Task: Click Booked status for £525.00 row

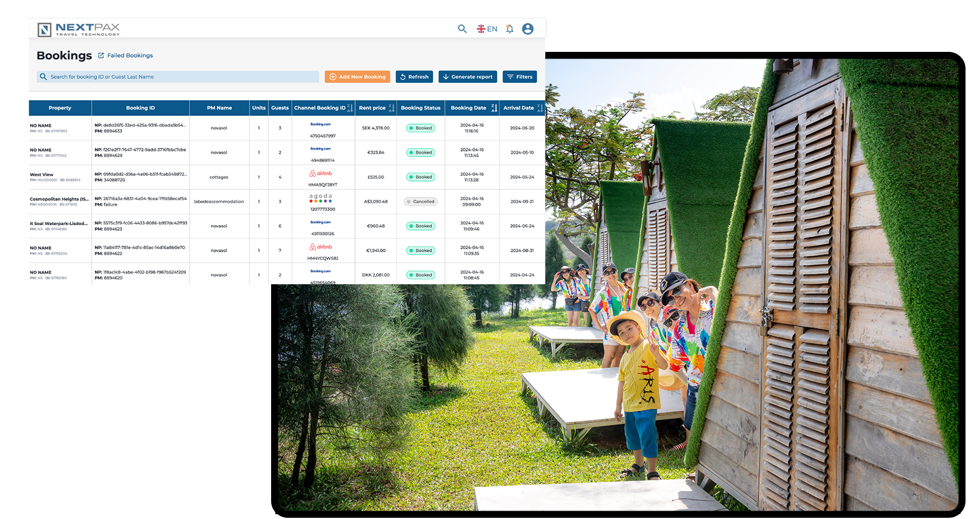Action: click(x=420, y=177)
